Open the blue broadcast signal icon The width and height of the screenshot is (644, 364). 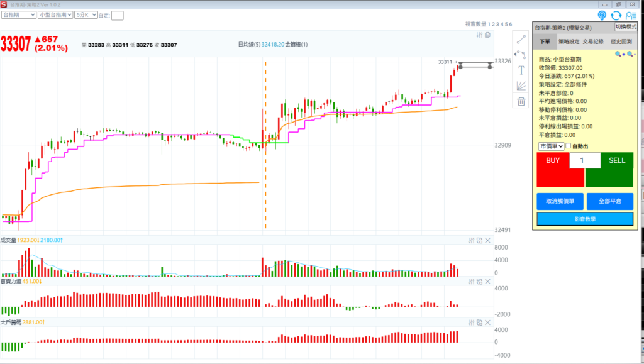click(602, 15)
